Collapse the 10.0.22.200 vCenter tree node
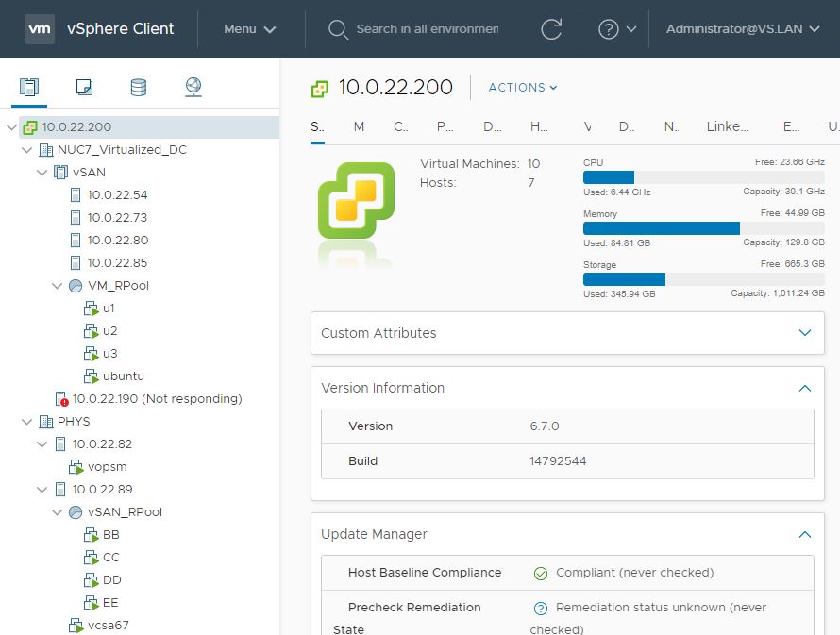The height and width of the screenshot is (635, 840). tap(11, 127)
